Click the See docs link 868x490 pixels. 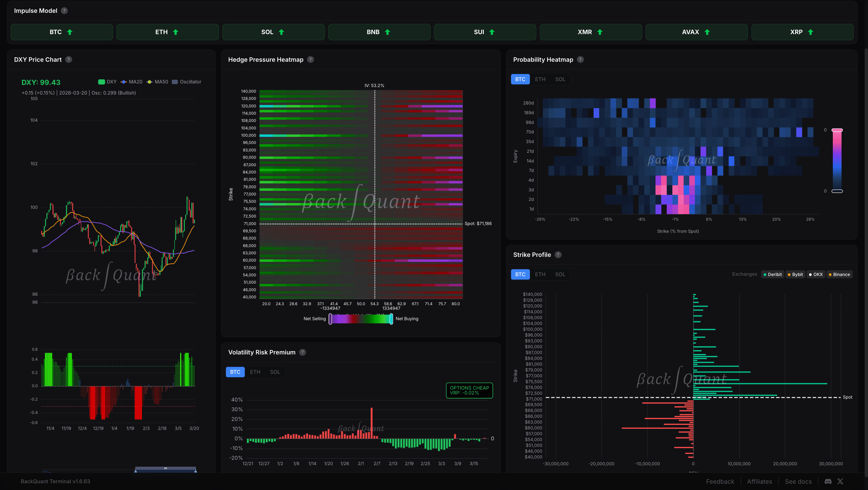798,481
